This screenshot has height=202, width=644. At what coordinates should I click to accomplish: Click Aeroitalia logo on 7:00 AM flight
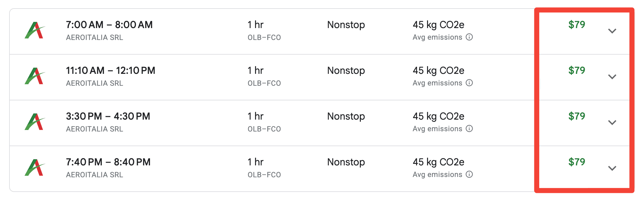35,30
